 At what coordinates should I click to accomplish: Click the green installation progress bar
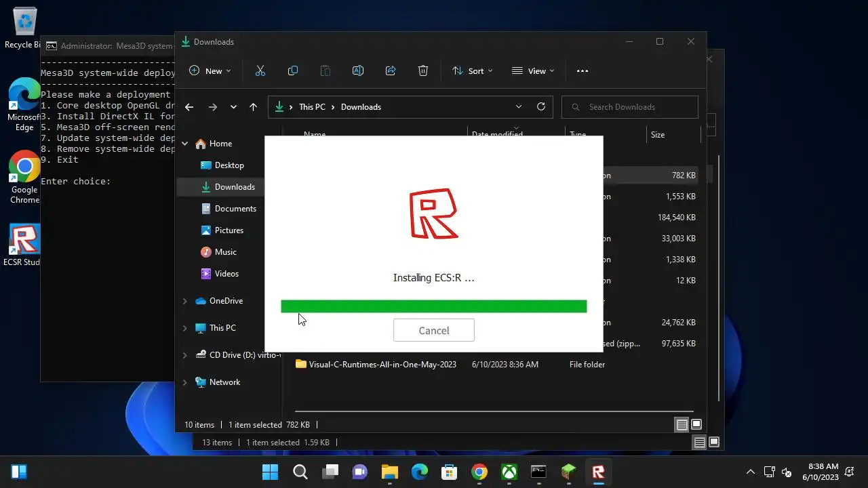[x=433, y=306]
